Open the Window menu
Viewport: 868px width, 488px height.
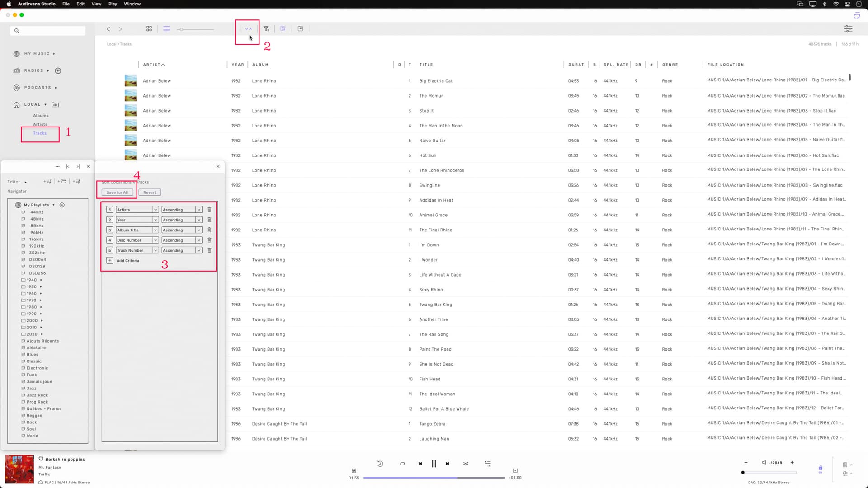coord(132,4)
